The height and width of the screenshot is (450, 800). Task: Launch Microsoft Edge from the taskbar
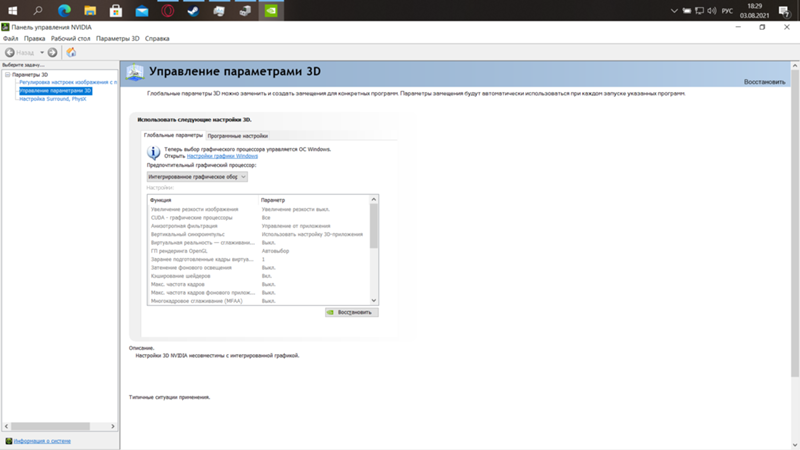[x=64, y=10]
